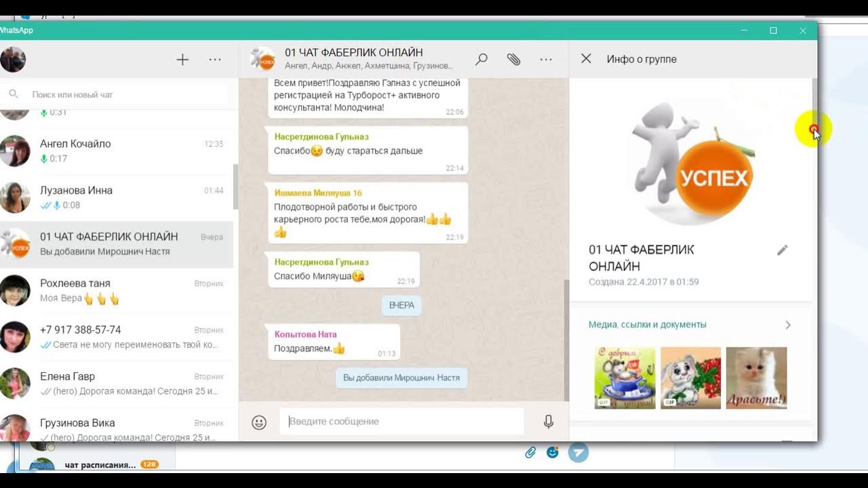
Task: Click the Создана 22.4.2017 creation date text
Action: click(644, 282)
